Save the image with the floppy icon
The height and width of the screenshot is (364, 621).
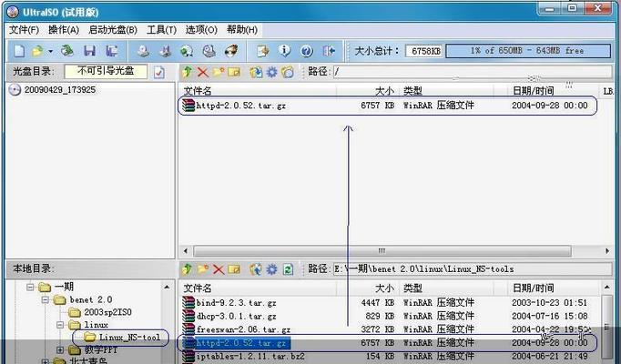coord(90,51)
